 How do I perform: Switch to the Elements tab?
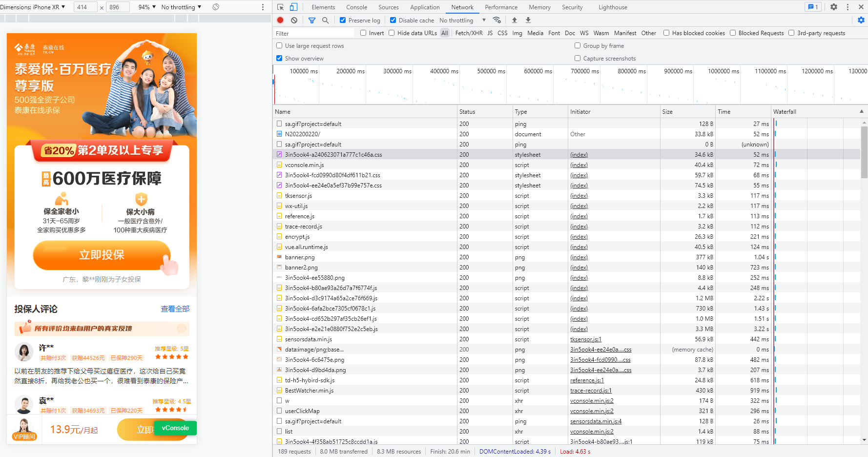point(323,7)
